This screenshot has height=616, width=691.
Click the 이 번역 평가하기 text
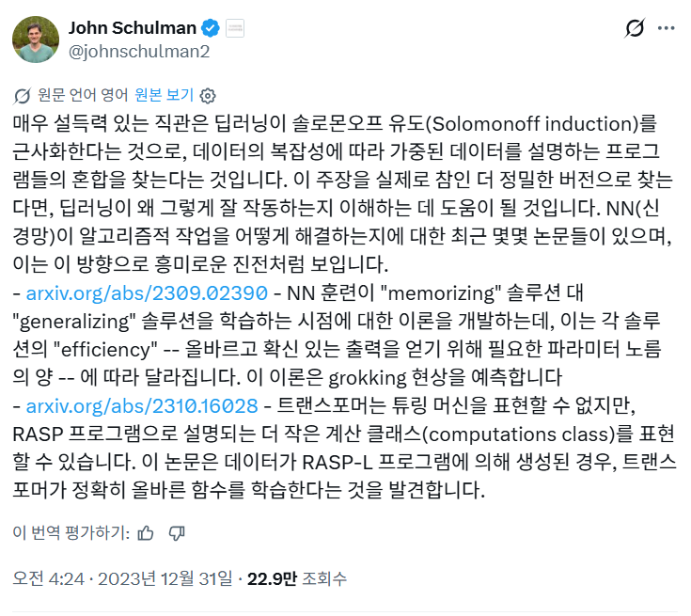click(71, 533)
